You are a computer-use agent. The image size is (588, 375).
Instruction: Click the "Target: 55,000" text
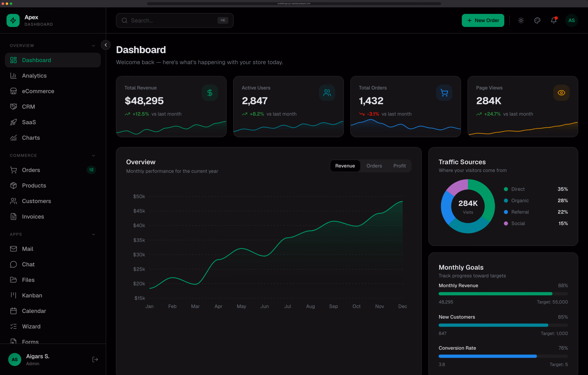click(x=552, y=302)
